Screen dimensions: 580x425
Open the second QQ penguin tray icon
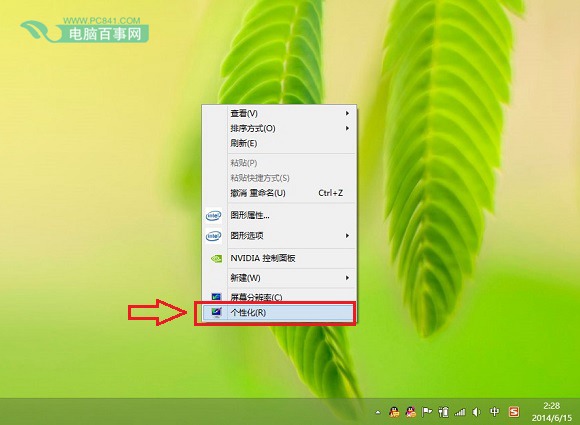click(411, 412)
